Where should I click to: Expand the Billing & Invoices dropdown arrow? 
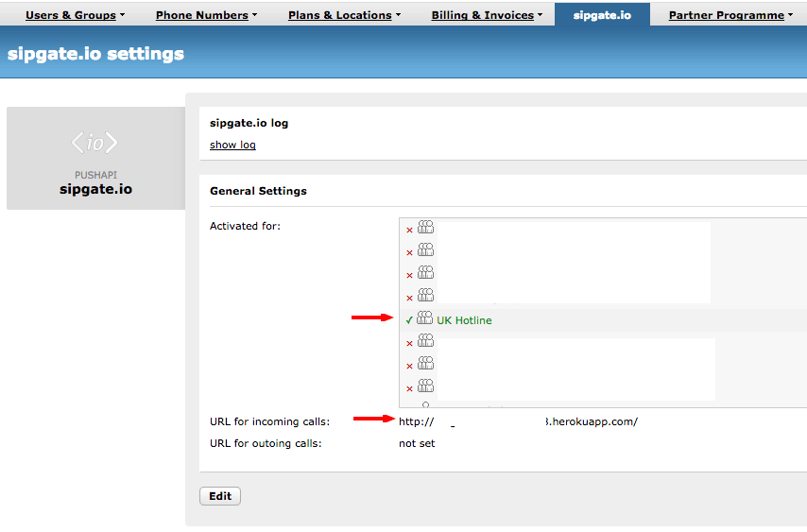click(540, 15)
